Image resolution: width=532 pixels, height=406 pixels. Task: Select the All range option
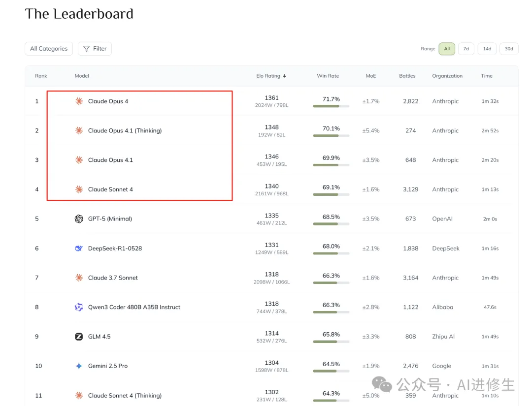point(447,49)
